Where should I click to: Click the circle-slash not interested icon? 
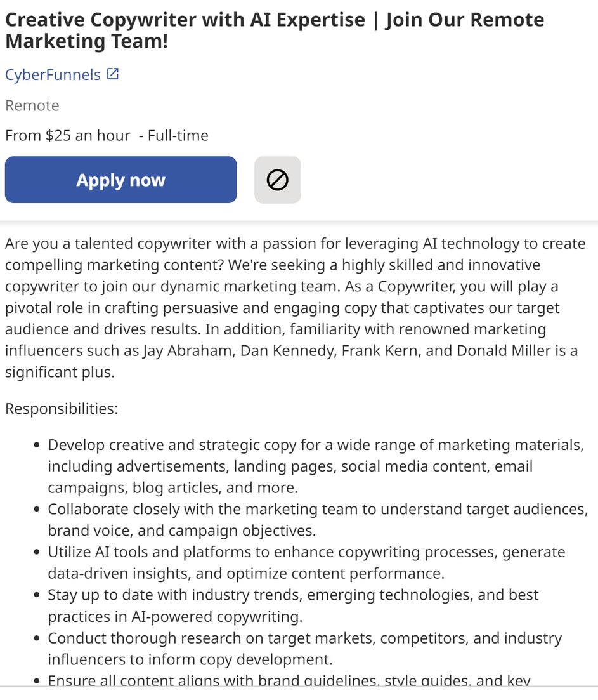pyautogui.click(x=278, y=180)
